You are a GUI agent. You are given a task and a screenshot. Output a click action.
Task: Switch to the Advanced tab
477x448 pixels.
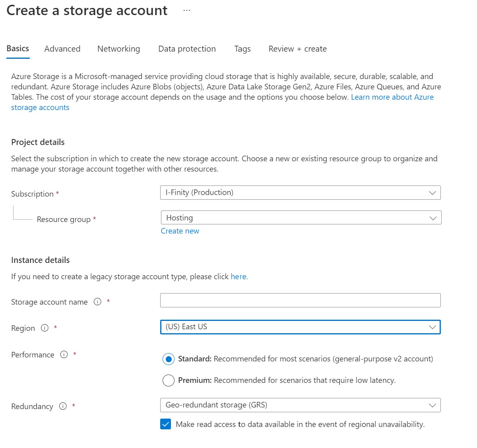pyautogui.click(x=62, y=48)
